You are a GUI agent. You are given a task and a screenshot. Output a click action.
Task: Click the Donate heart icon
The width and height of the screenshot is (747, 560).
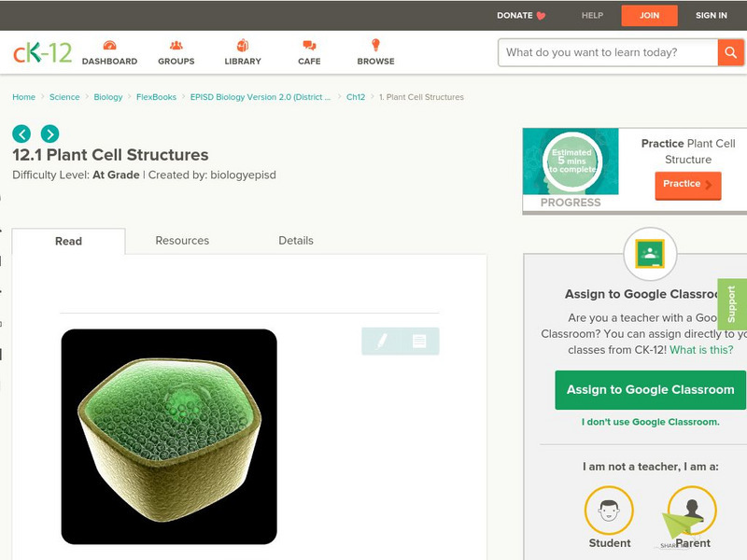[x=541, y=16]
